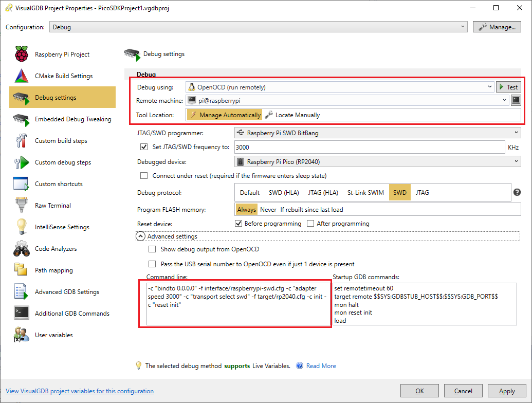Screen dimensions: 532x403
Task: Open the IntelliSense Settings page
Action: coord(62,227)
